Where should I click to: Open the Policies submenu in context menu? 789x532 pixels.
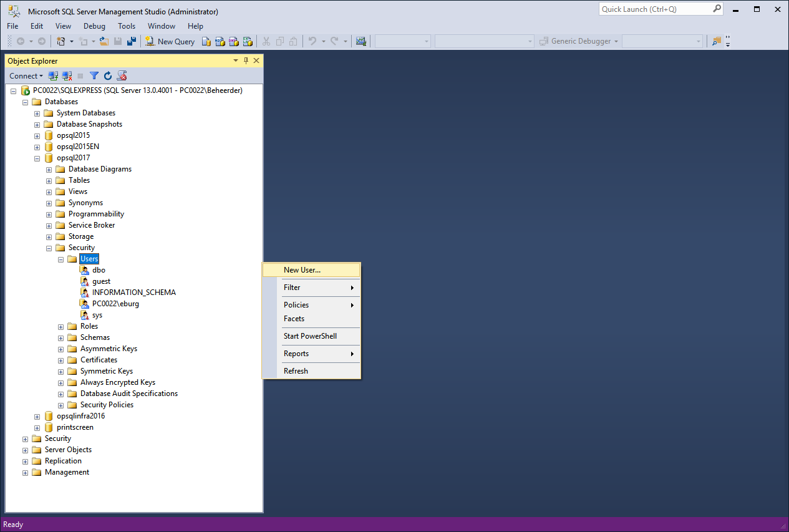click(x=311, y=305)
